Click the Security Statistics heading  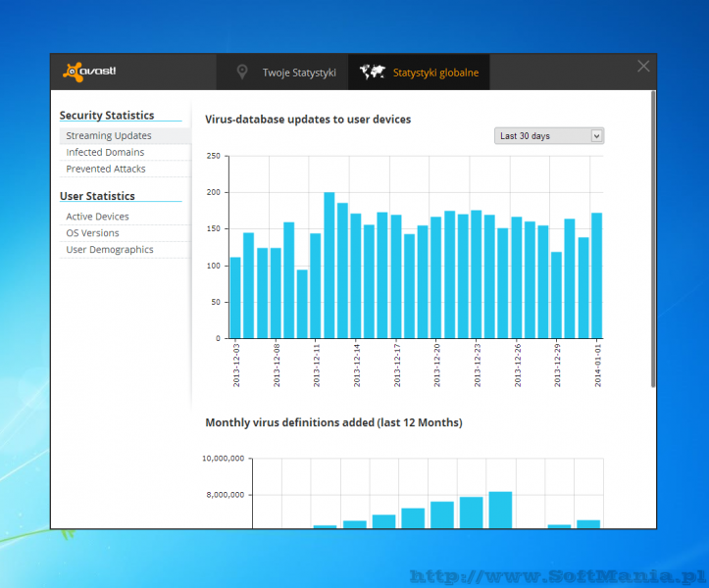[x=107, y=116]
